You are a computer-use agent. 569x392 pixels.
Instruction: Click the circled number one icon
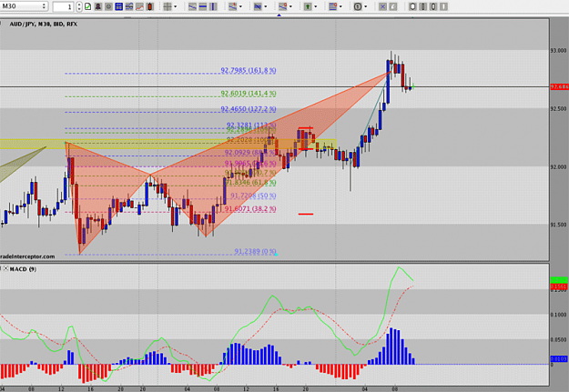point(358,6)
